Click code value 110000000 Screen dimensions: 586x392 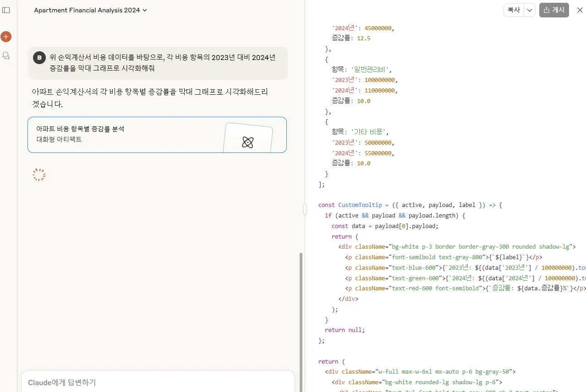[x=379, y=91]
